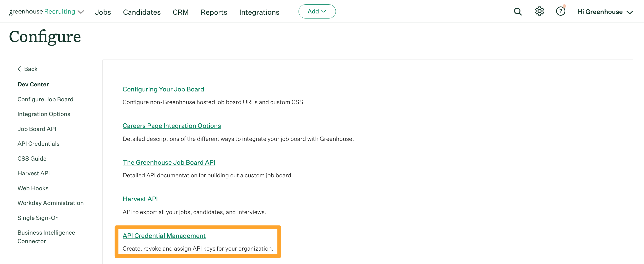Click Careers Page Integration Options link
Viewport: 644px width, 264px height.
(171, 126)
